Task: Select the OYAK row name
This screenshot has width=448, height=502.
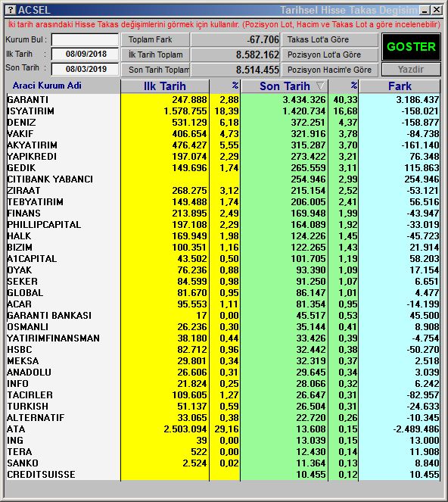Action: [x=20, y=270]
